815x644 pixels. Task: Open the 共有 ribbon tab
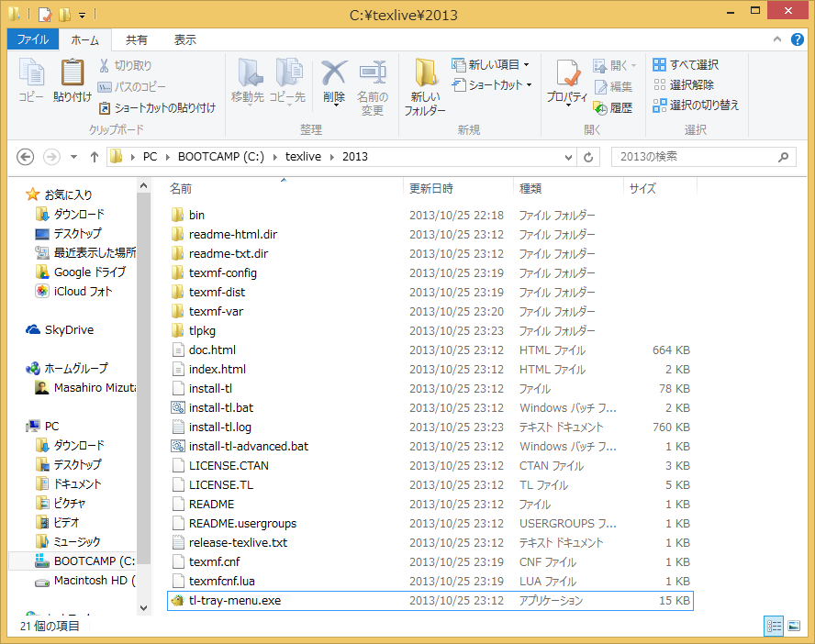(137, 39)
